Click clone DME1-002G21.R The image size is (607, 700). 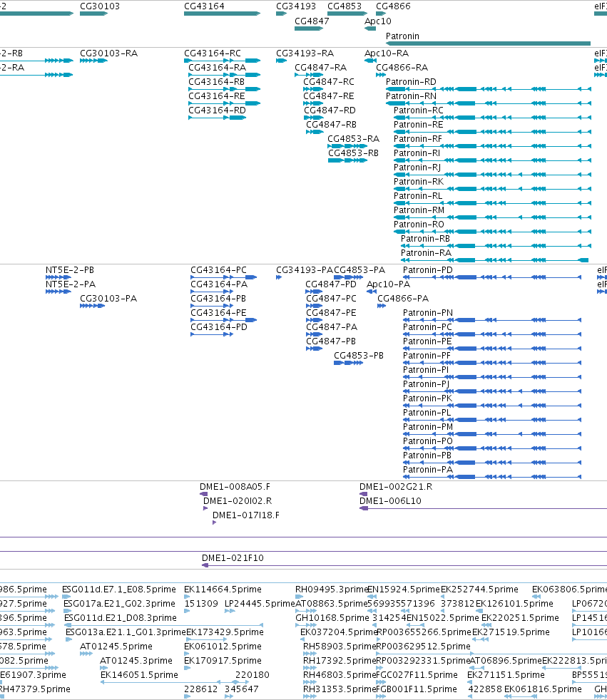tap(396, 488)
